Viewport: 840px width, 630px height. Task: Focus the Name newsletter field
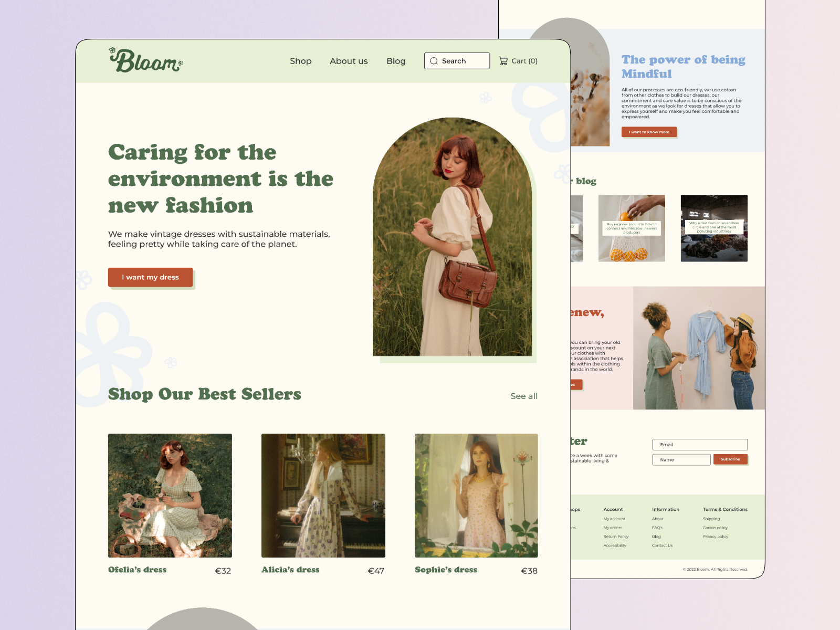tap(681, 459)
